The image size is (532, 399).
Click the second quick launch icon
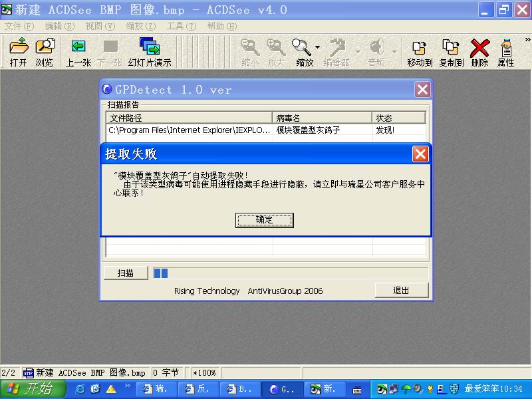click(96, 389)
